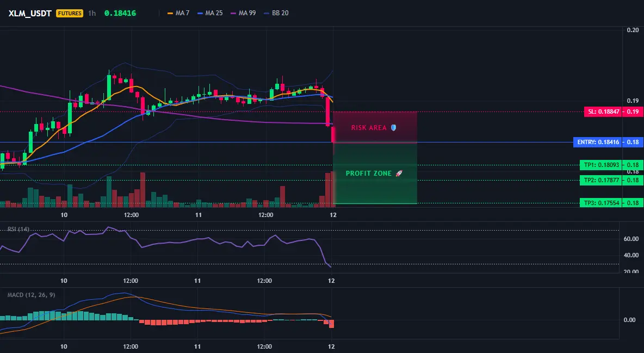Click the MA 99 legend entry
Screen dimensions: 644x353
pos(243,13)
